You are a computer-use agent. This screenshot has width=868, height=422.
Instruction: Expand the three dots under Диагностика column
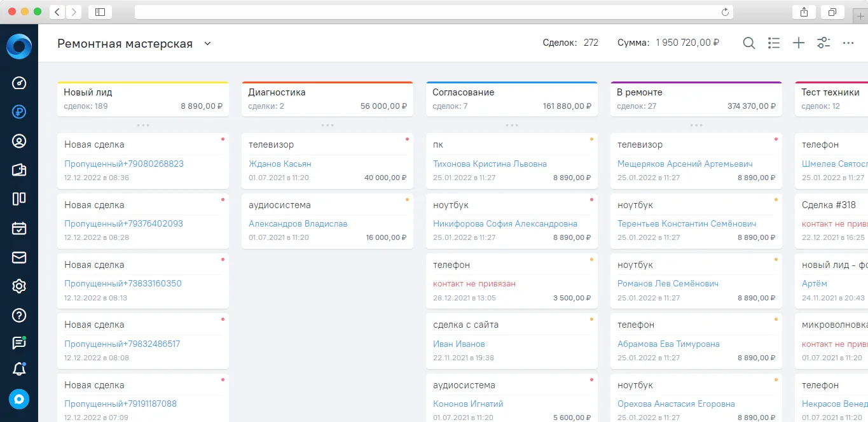coord(327,125)
